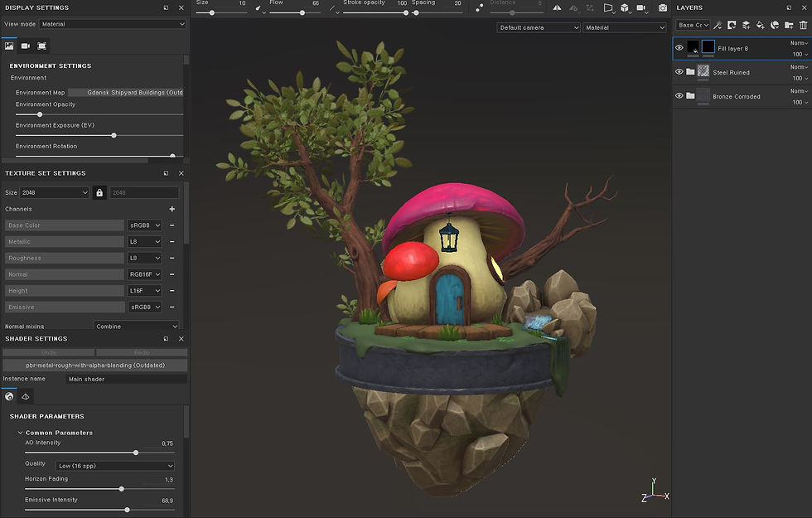
Task: Click the Instance name Main shader field
Action: coord(126,380)
